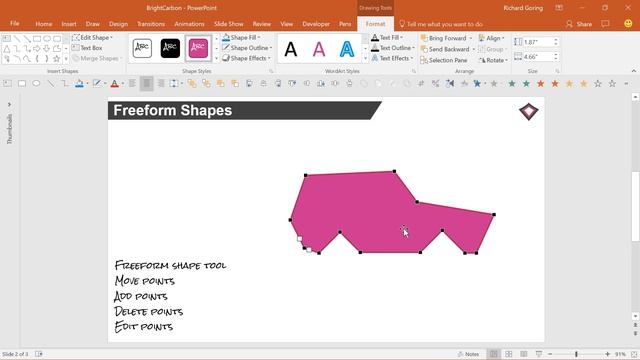Image resolution: width=640 pixels, height=360 pixels.
Task: Open the Rotate menu
Action: click(x=493, y=60)
